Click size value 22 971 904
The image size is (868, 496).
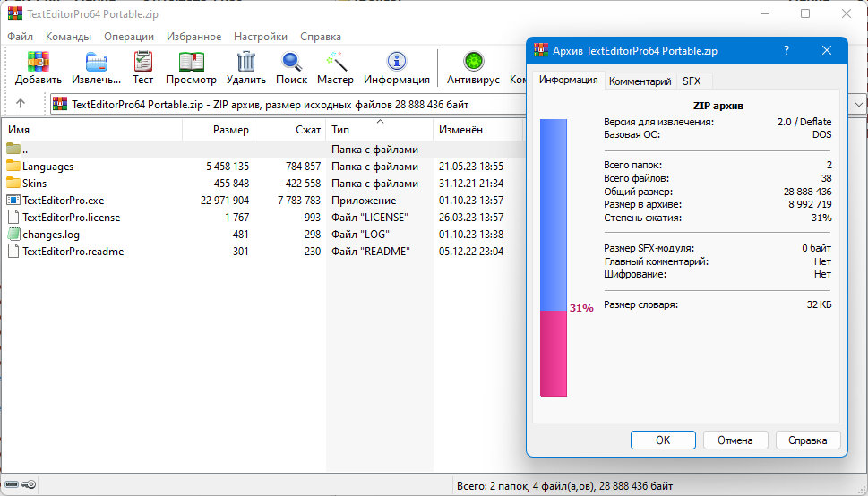coord(225,200)
